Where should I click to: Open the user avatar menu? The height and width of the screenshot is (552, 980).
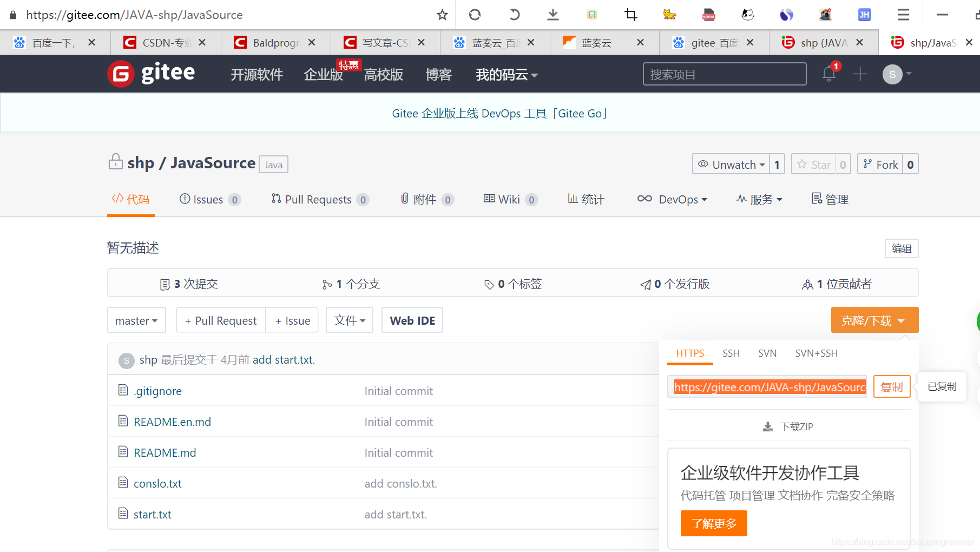pos(893,74)
